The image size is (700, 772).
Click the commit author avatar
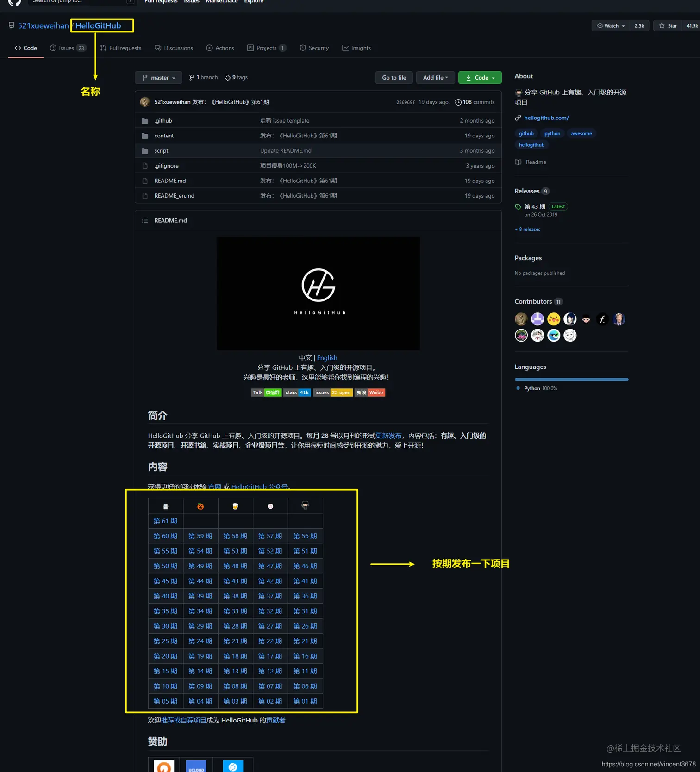click(145, 102)
